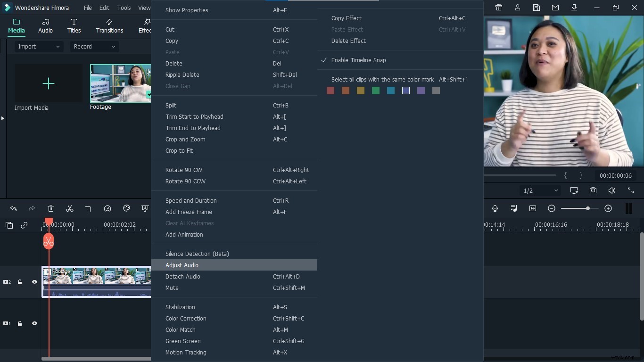Select the Crop tool icon

89,208
